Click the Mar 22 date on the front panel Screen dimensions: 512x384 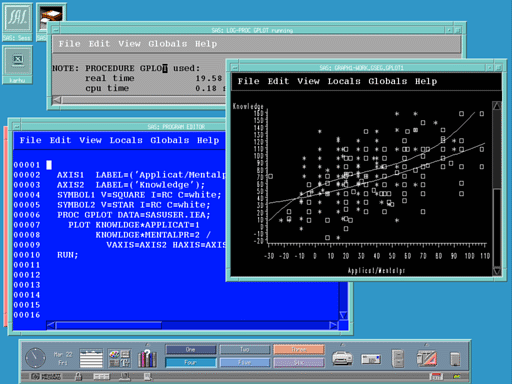63,358
